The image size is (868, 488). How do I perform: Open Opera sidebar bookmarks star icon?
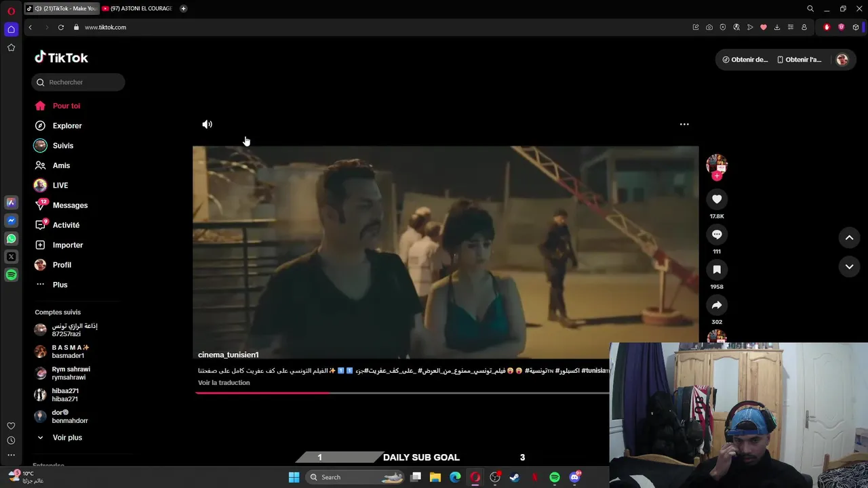pos(11,47)
